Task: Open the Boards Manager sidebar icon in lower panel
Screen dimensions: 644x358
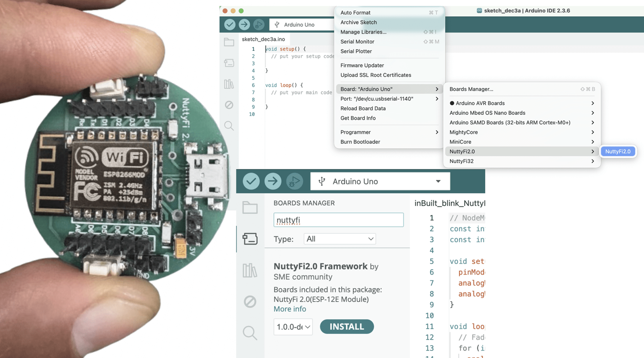Action: tap(250, 238)
